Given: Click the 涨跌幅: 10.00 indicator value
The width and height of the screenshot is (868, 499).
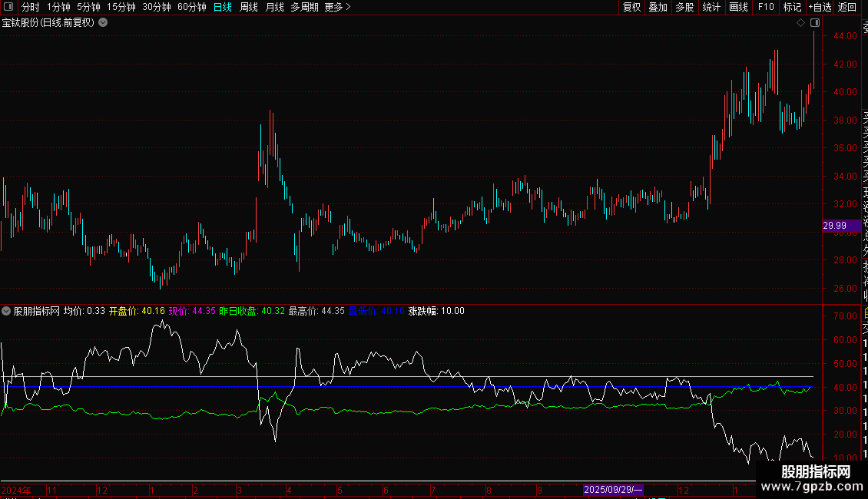Looking at the screenshot, I should coord(436,311).
